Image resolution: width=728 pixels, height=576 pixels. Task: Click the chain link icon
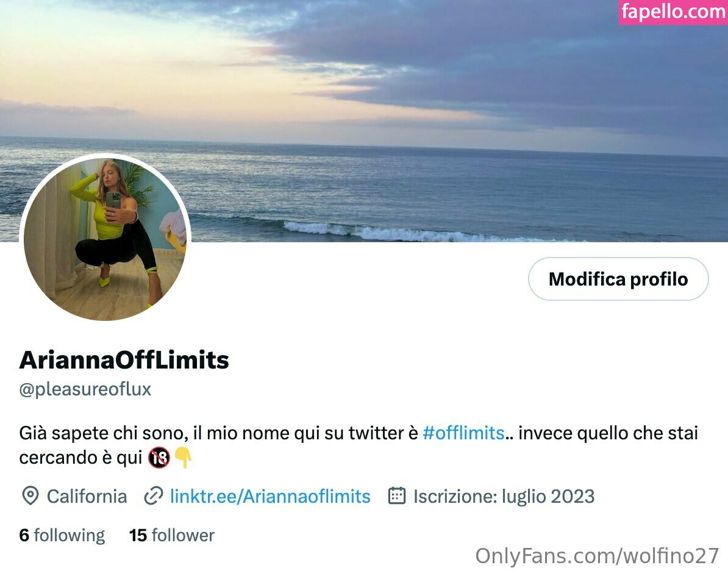153,496
